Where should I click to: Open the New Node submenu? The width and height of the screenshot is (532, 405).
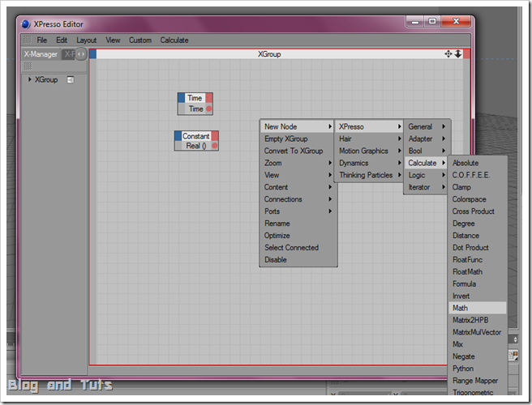(298, 126)
